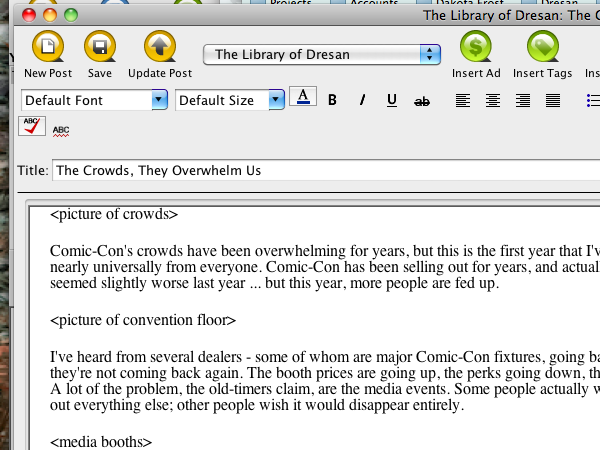This screenshot has height=450, width=600.
Task: Align text right
Action: (523, 101)
